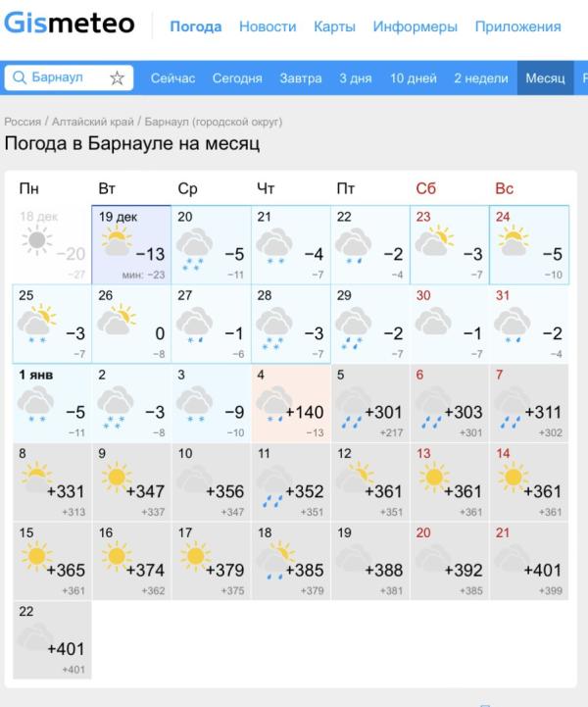The width and height of the screenshot is (588, 707).
Task: Select the Завтра forecast tab
Action: click(301, 78)
